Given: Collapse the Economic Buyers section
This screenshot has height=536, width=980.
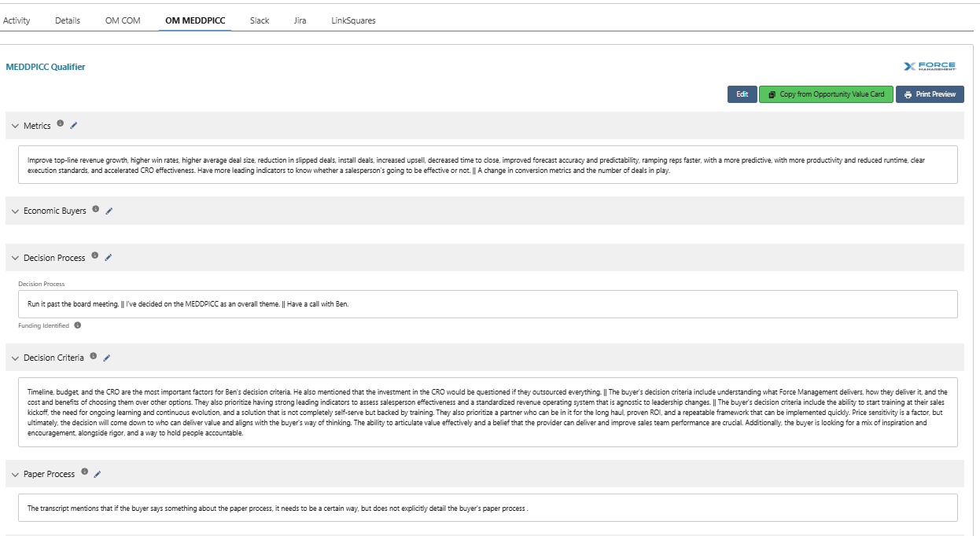Looking at the screenshot, I should (15, 211).
